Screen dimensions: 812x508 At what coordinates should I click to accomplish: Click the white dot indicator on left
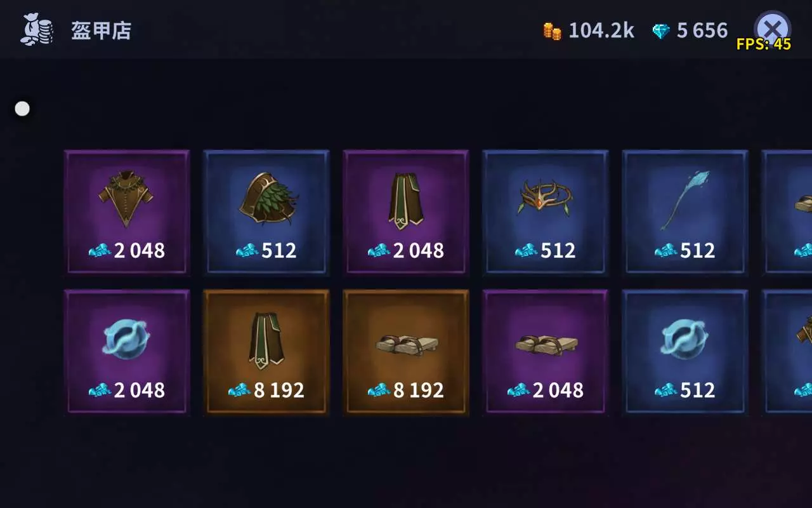click(22, 109)
